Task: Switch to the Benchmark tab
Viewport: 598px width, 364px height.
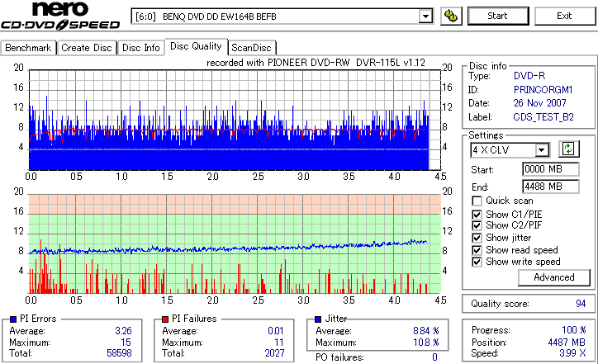Action: 28,48
